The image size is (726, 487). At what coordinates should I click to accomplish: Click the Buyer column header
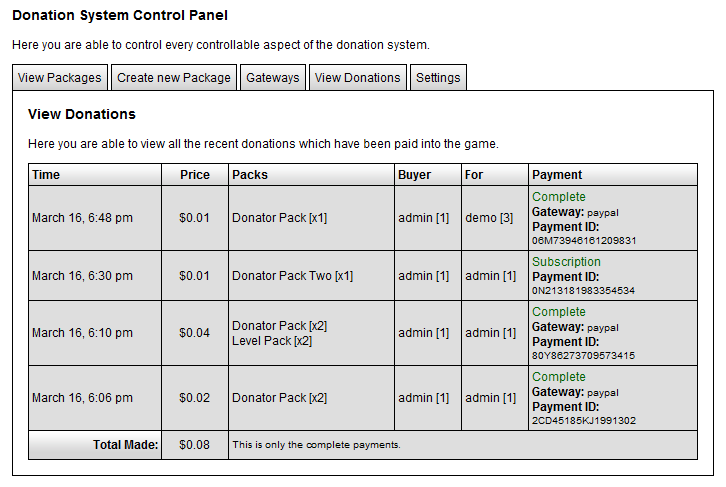(x=415, y=175)
